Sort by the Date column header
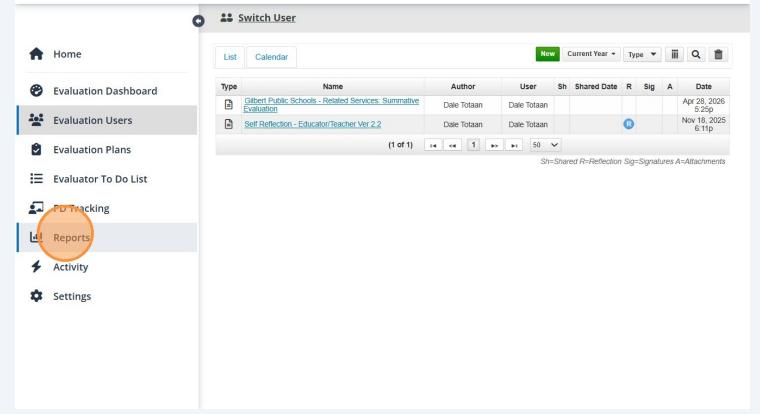The width and height of the screenshot is (760, 414). [703, 86]
